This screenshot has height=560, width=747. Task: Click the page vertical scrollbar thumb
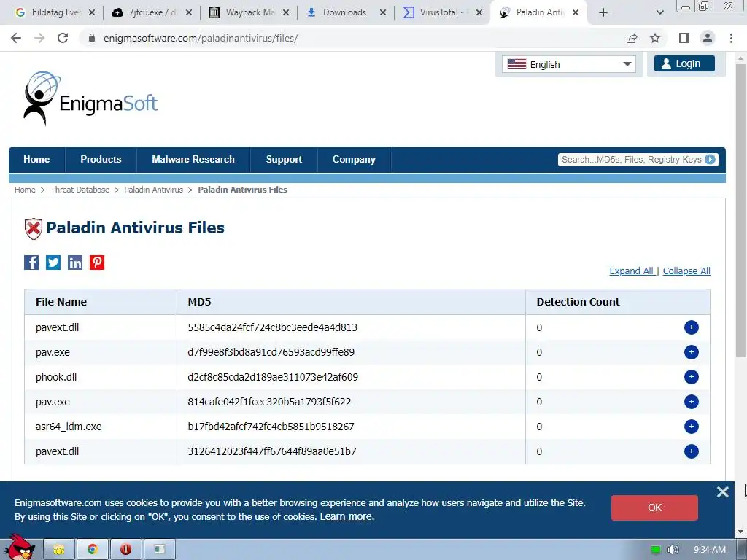(x=740, y=209)
